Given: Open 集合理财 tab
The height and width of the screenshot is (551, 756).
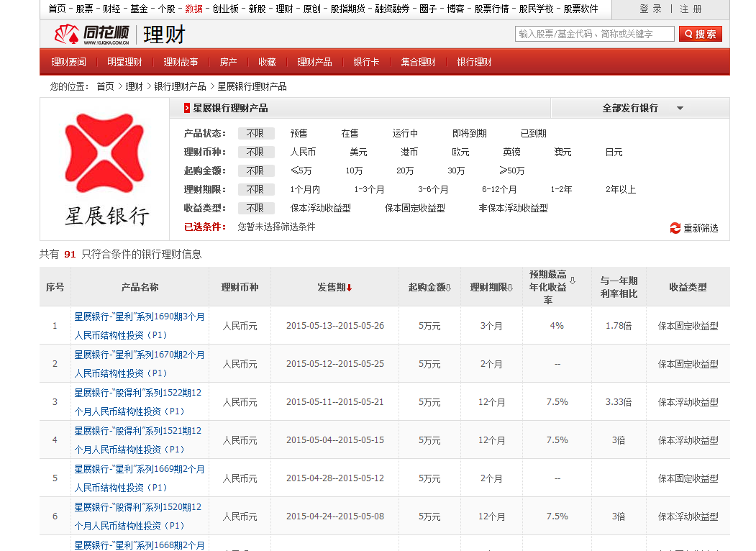Looking at the screenshot, I should point(418,62).
